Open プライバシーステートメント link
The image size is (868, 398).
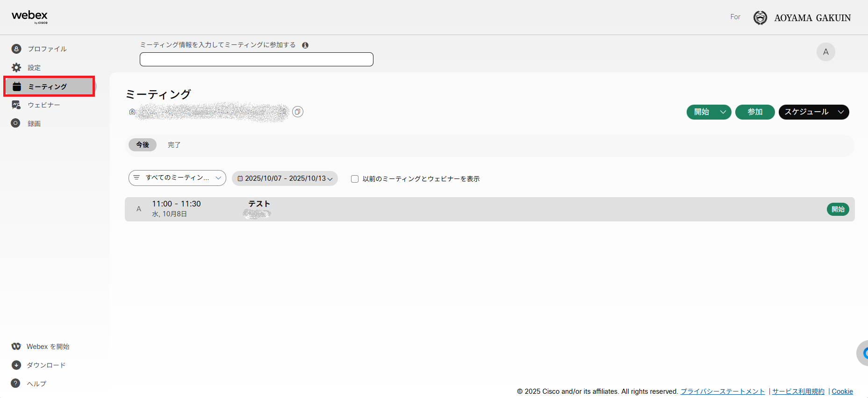[x=723, y=391]
